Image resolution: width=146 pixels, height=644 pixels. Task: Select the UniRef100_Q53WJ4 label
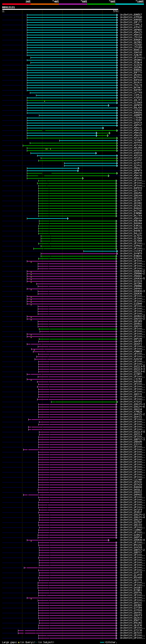coord(131,63)
